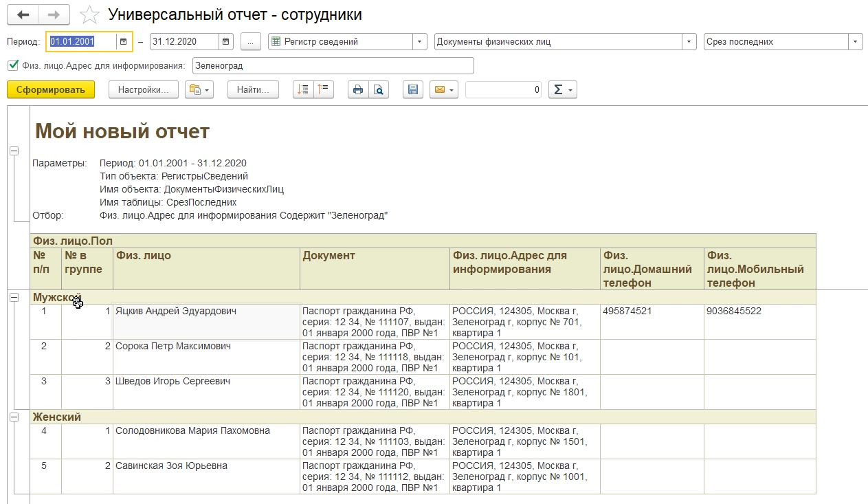The width and height of the screenshot is (868, 504).
Task: Click the Физ. лицо column header
Action: (x=206, y=268)
